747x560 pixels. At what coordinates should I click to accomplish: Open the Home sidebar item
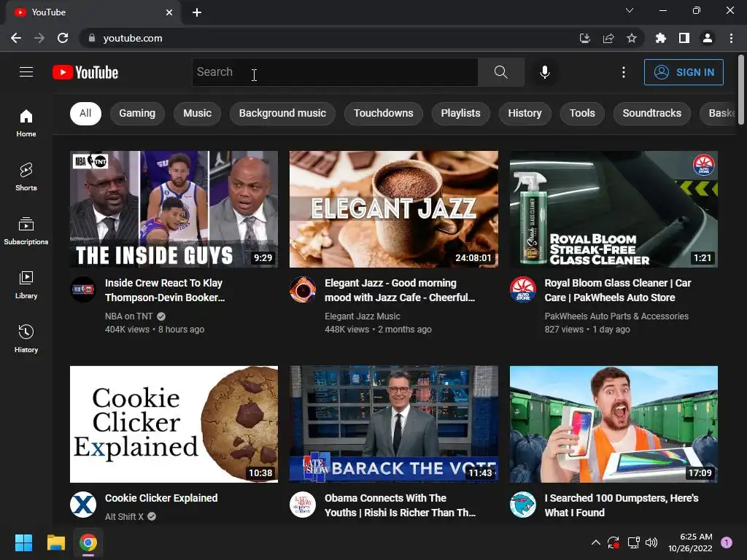tap(26, 122)
